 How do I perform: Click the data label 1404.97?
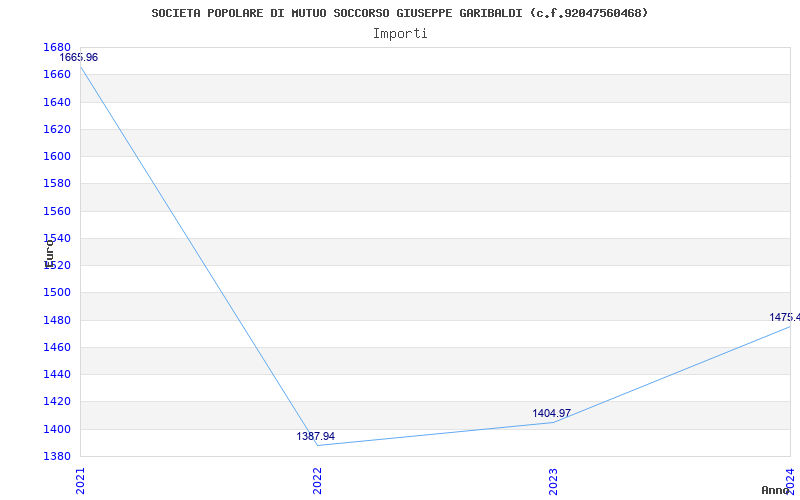coord(552,413)
